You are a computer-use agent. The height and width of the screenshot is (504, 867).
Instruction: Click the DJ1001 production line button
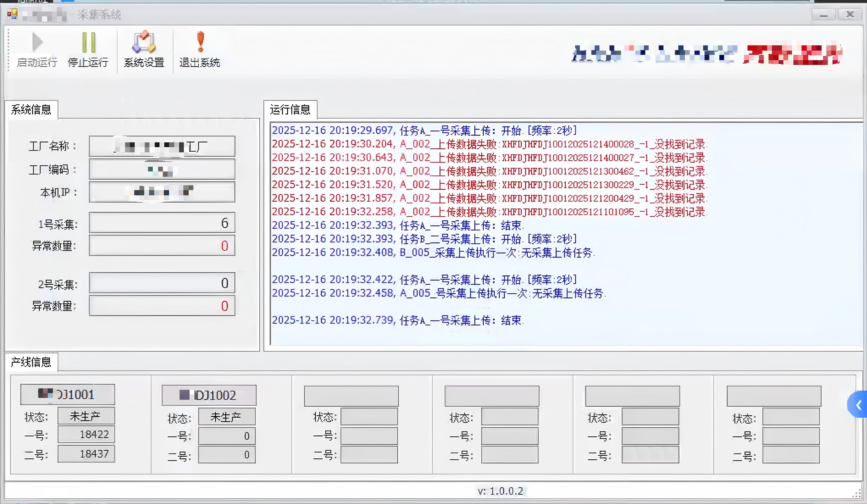pyautogui.click(x=67, y=394)
